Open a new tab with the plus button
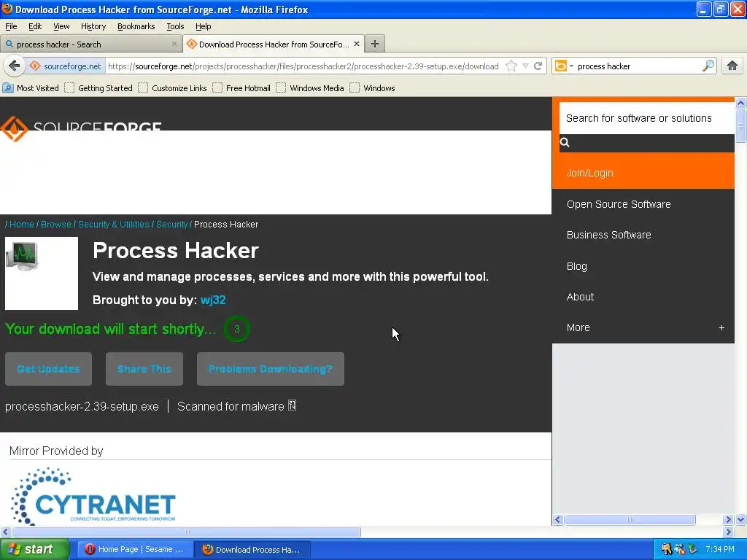This screenshot has height=560, width=747. (375, 44)
